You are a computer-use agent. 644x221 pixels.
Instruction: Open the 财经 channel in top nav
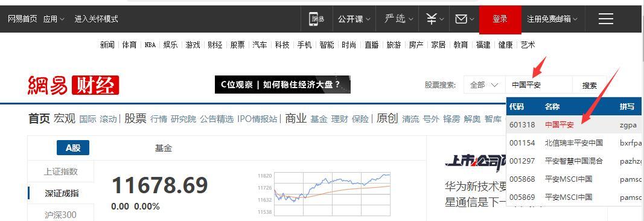coord(215,45)
